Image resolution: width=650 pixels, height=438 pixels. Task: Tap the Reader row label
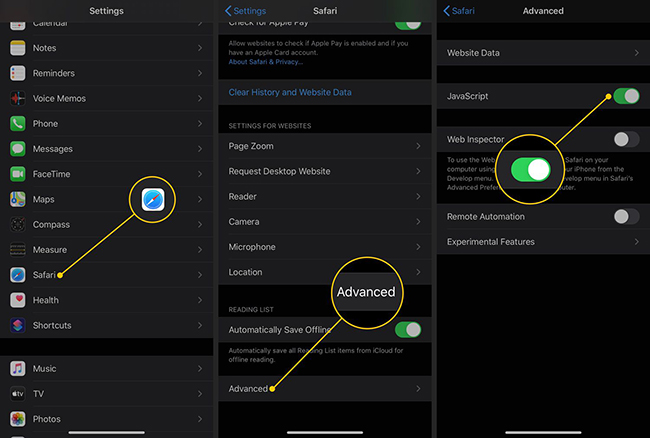[243, 196]
